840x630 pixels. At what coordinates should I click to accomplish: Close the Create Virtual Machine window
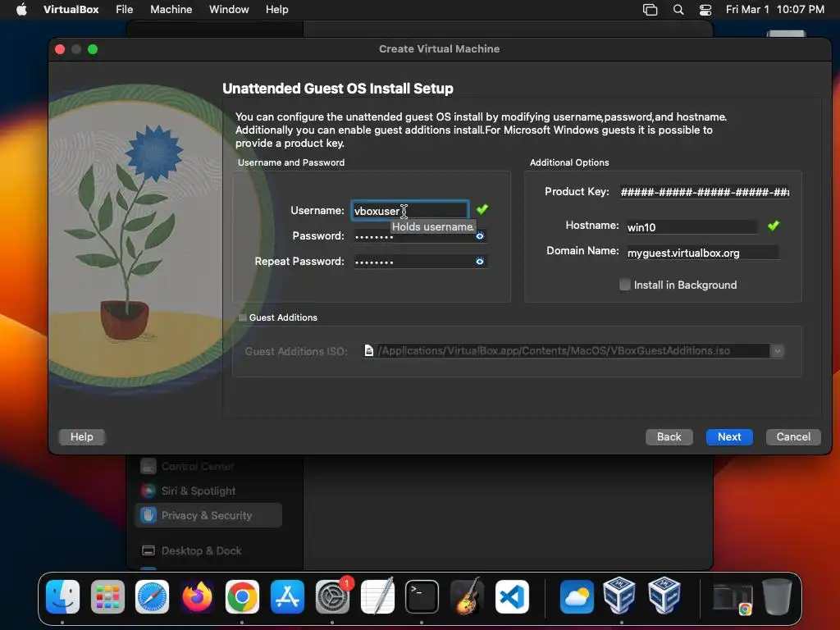pyautogui.click(x=60, y=49)
